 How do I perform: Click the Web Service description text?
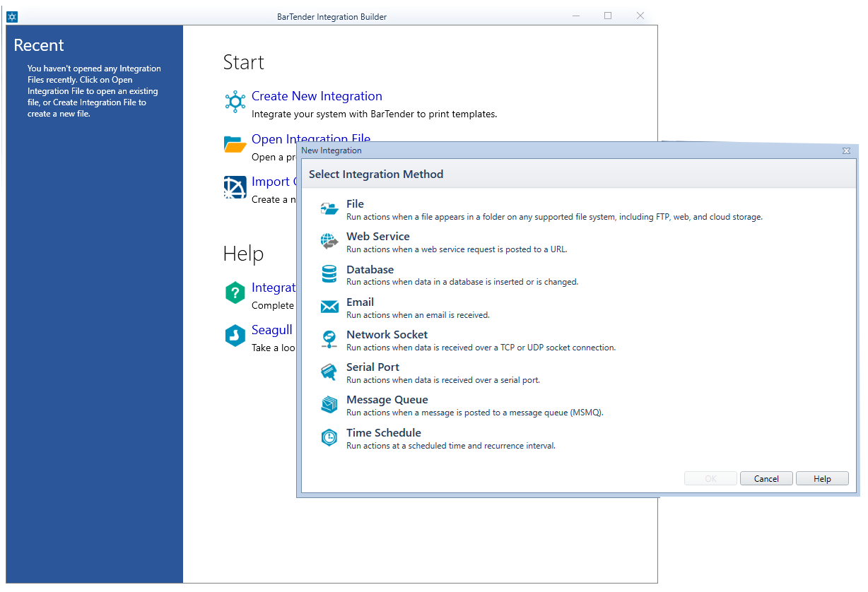457,249
